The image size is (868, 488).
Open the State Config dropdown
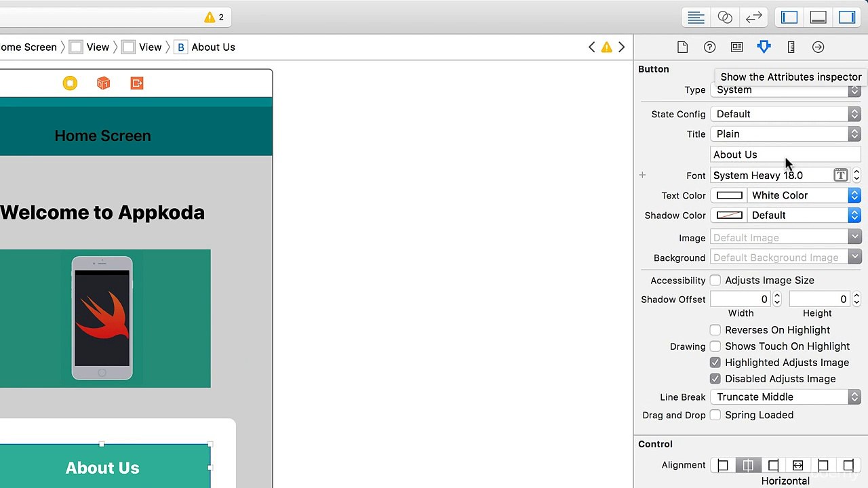pyautogui.click(x=785, y=114)
